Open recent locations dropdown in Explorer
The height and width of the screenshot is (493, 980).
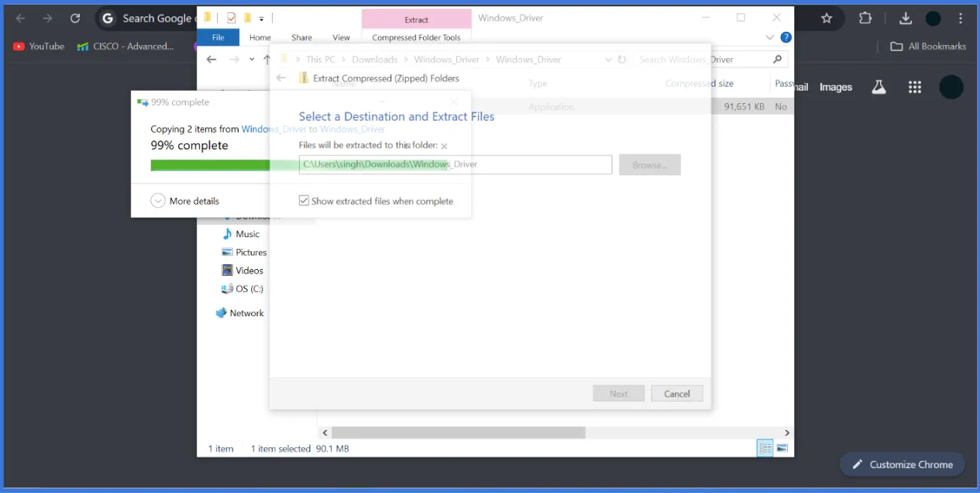(252, 60)
